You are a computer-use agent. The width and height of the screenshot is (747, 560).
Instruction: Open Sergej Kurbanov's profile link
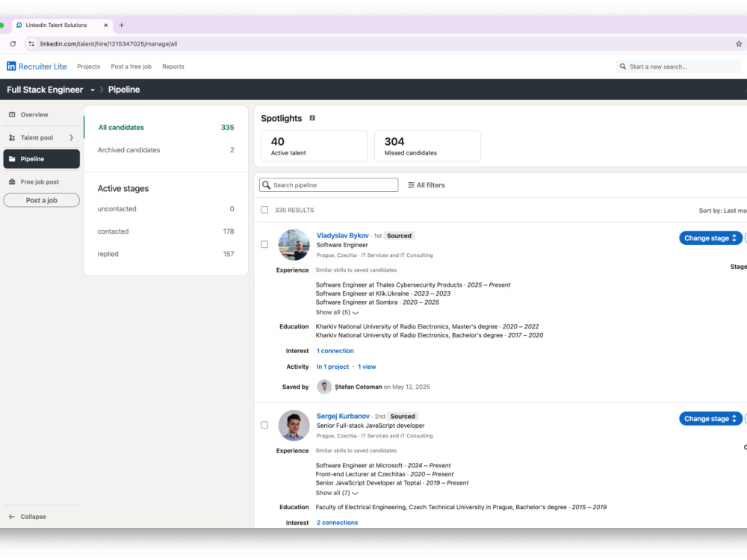[x=343, y=416]
